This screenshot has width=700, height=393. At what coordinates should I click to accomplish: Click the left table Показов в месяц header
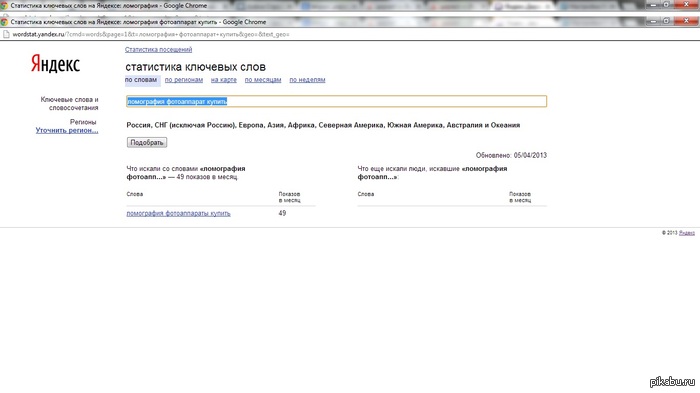click(x=289, y=197)
